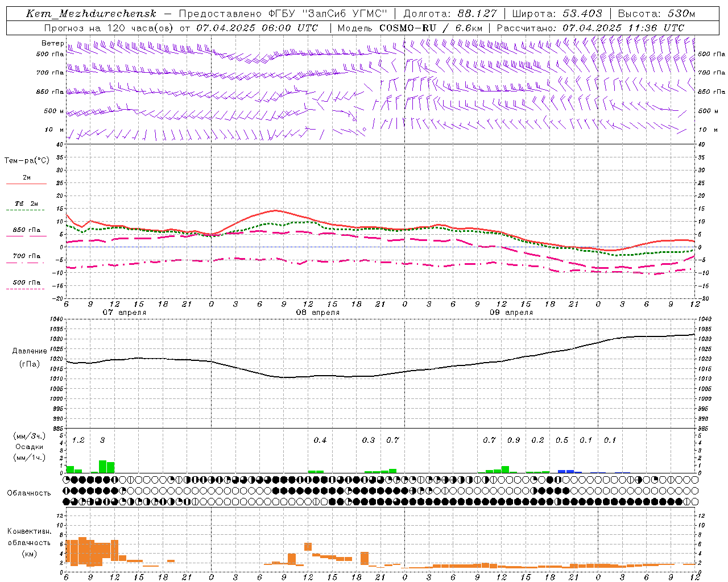
Task: Click the '(мм/1ч.)' precipitation unit label
Action: [30, 458]
